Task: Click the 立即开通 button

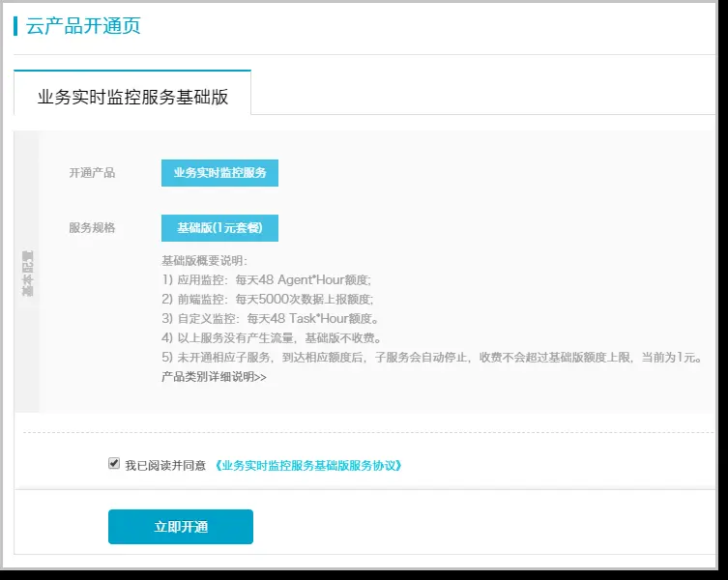Action: coord(181,527)
